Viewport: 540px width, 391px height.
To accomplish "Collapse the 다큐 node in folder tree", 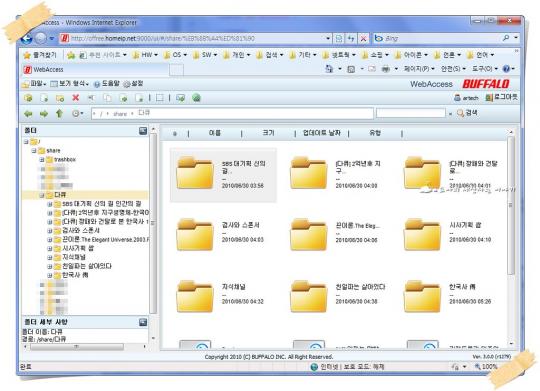I will click(x=42, y=195).
